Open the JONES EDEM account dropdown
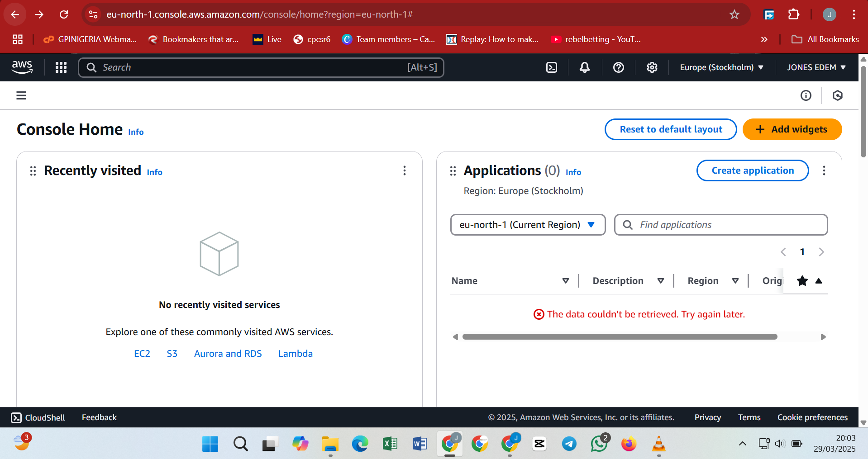The height and width of the screenshot is (459, 868). (816, 67)
